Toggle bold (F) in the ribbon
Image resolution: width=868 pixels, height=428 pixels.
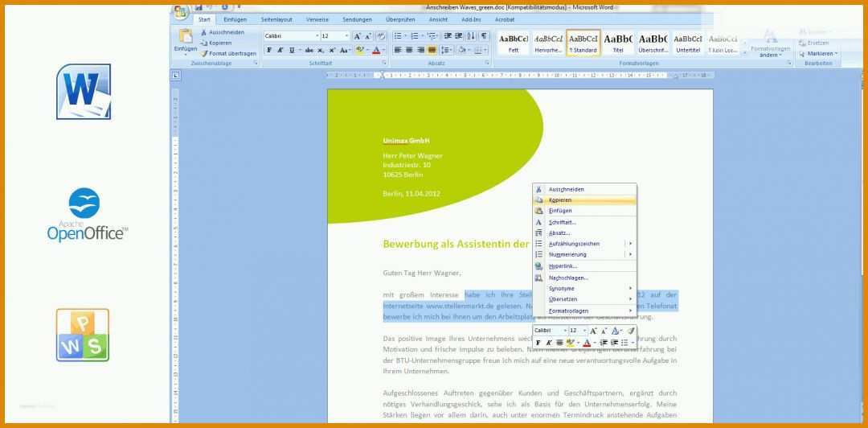tap(269, 50)
